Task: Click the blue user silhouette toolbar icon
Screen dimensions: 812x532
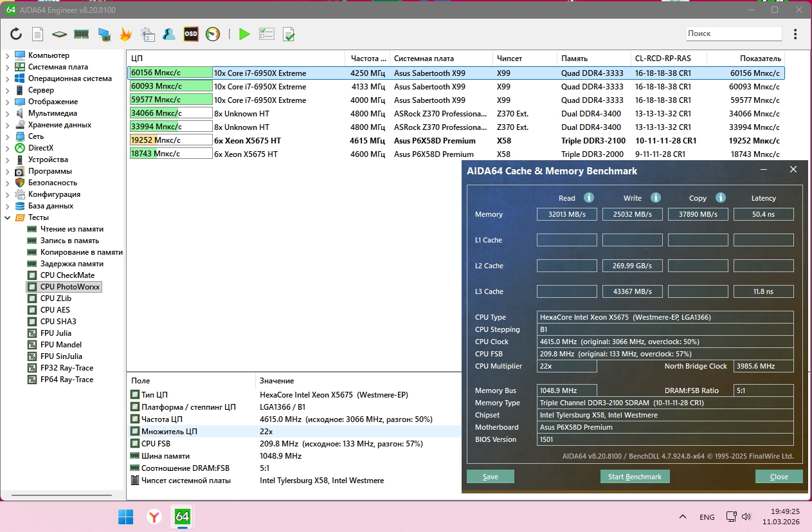Action: [169, 34]
